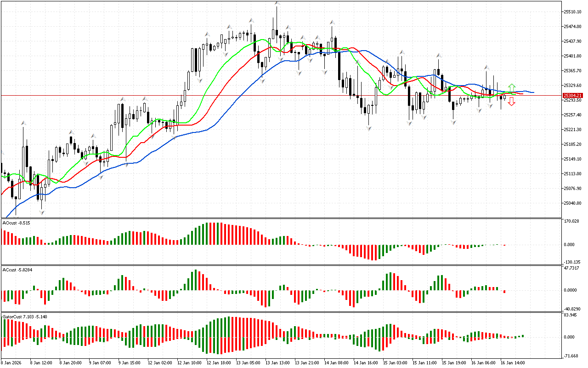Select the up fractal above the highest candle
Image resolution: width=588 pixels, height=368 pixels.
point(277,3)
